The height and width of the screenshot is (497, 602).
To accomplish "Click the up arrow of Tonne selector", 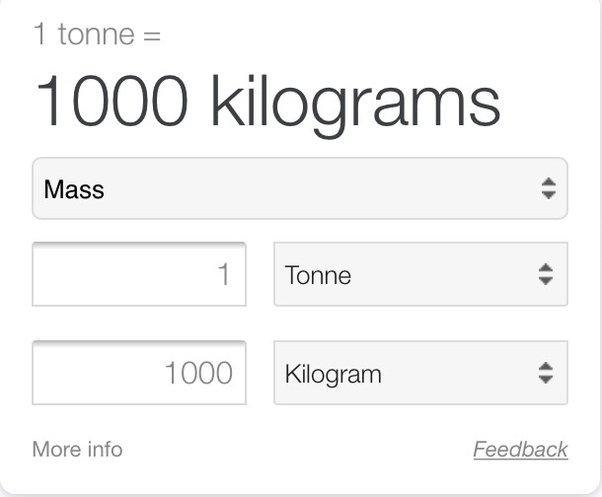I will (x=546, y=267).
